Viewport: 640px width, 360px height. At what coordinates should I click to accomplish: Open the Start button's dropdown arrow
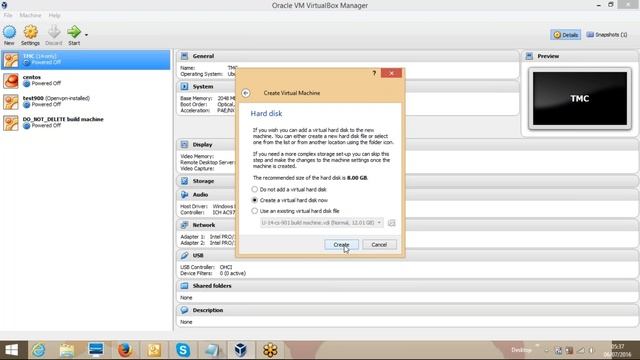point(86,35)
